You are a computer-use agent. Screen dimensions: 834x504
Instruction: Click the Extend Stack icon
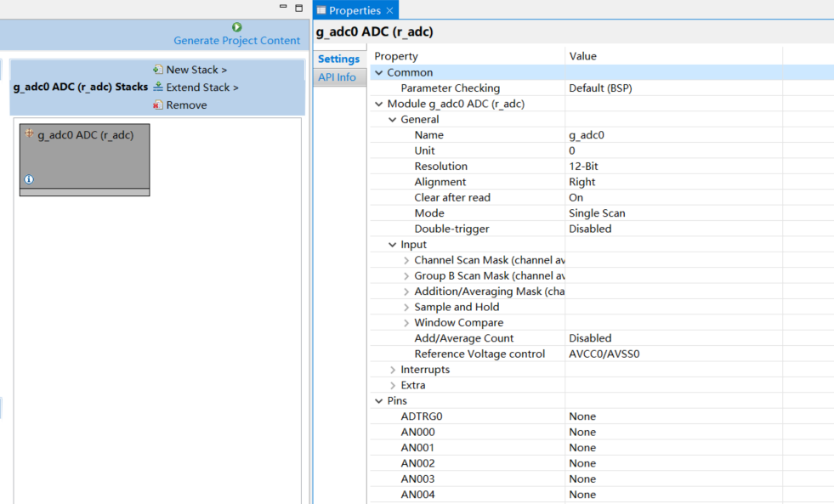pyautogui.click(x=158, y=87)
